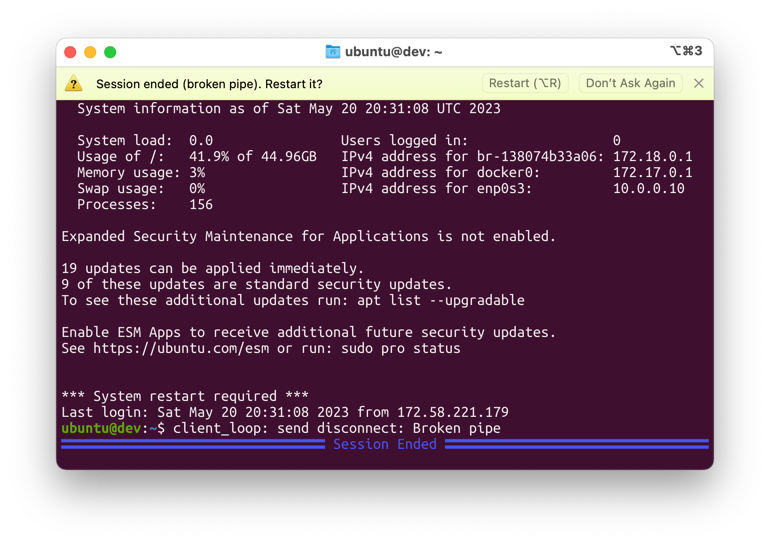This screenshot has height=544, width=770.
Task: Click the Session Ended marker text
Action: [385, 444]
